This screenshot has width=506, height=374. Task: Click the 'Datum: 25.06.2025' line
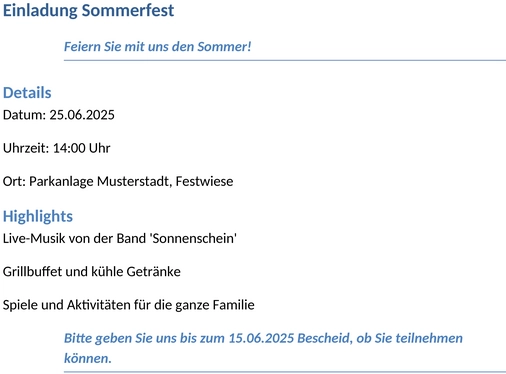[x=59, y=115]
